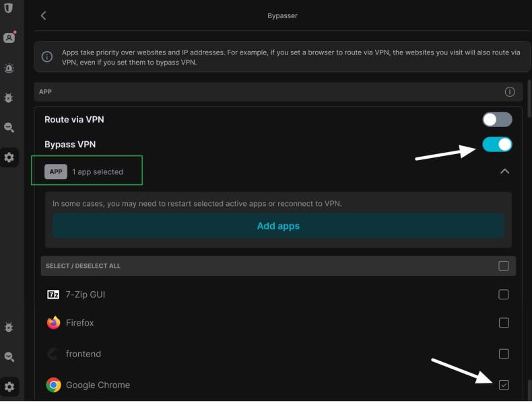
Task: Tick the Select / Deselect All checkbox
Action: (504, 266)
